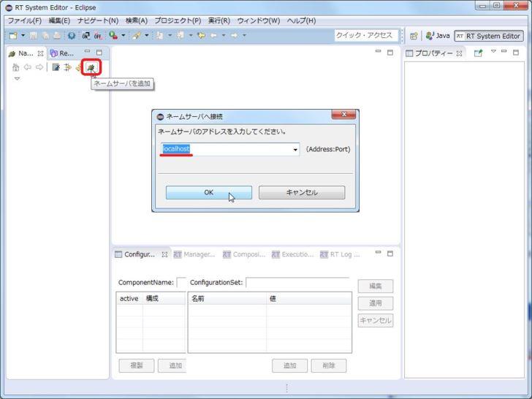Click the Add Name Server icon

(91, 67)
